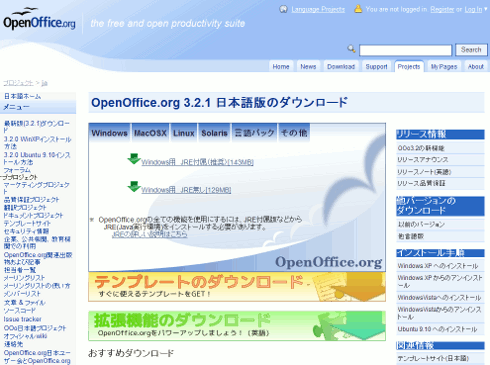Switch to the その他 tab

tap(294, 133)
